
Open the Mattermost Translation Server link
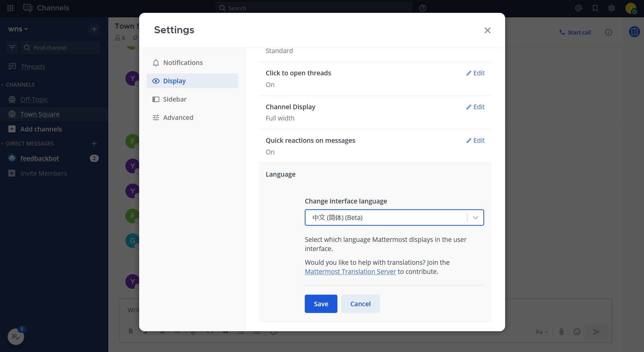[350, 271]
